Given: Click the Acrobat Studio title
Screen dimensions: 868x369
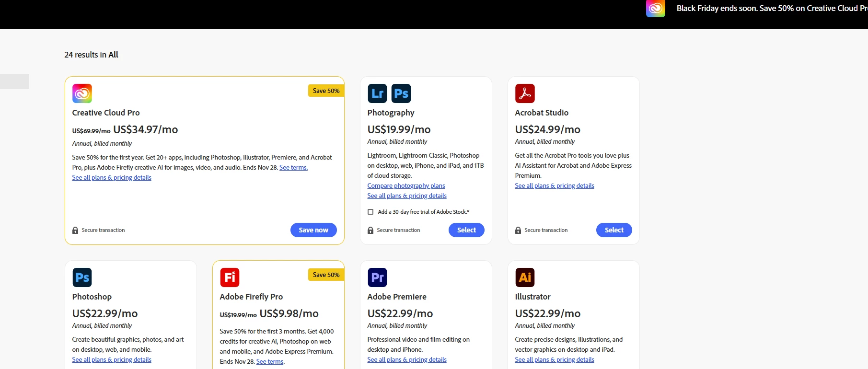Looking at the screenshot, I should point(542,113).
